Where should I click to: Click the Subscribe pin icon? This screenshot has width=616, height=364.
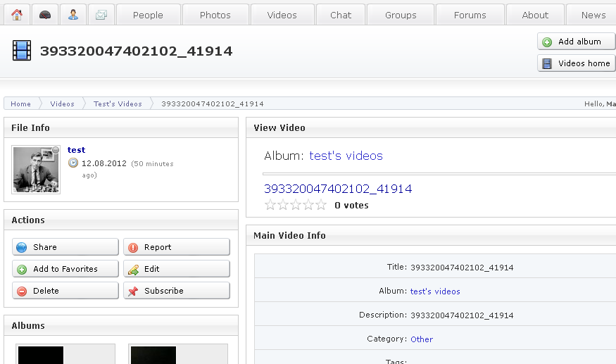133,291
